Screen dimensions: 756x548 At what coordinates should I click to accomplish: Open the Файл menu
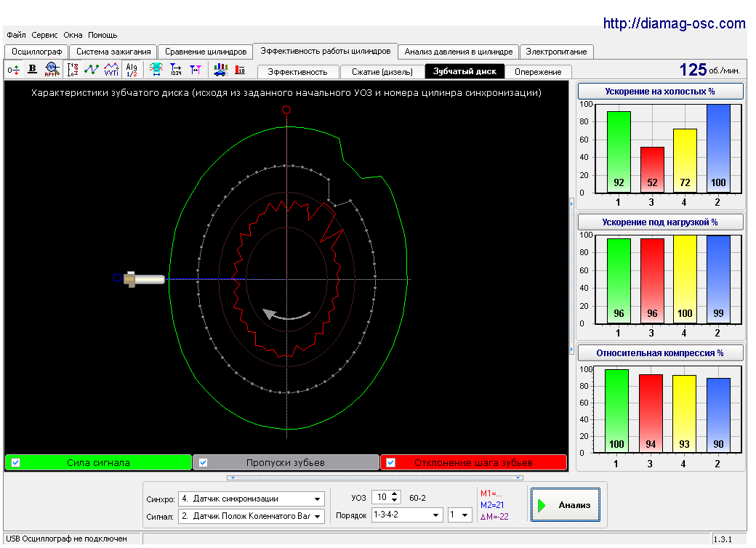17,35
